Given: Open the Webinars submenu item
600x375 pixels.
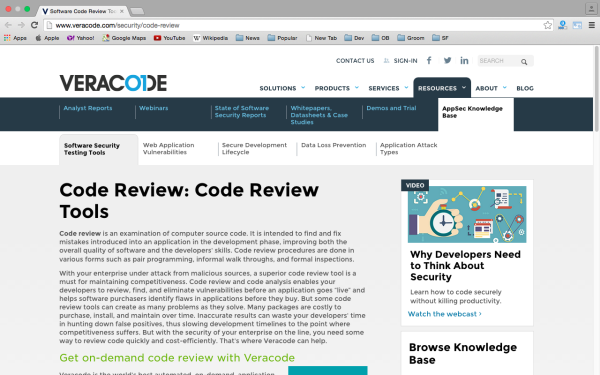Looking at the screenshot, I should (x=153, y=108).
